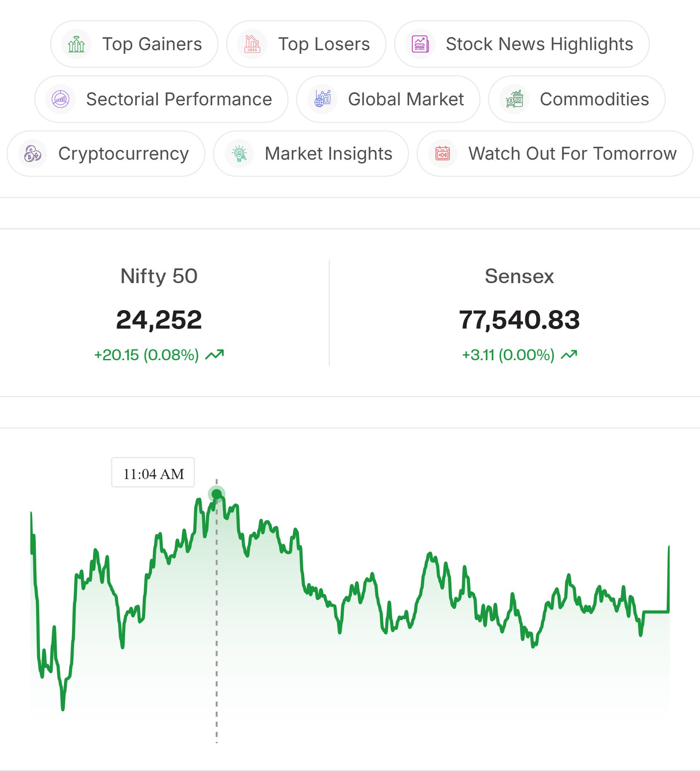
Task: Click the Cryptocurrency coins icon
Action: point(33,154)
